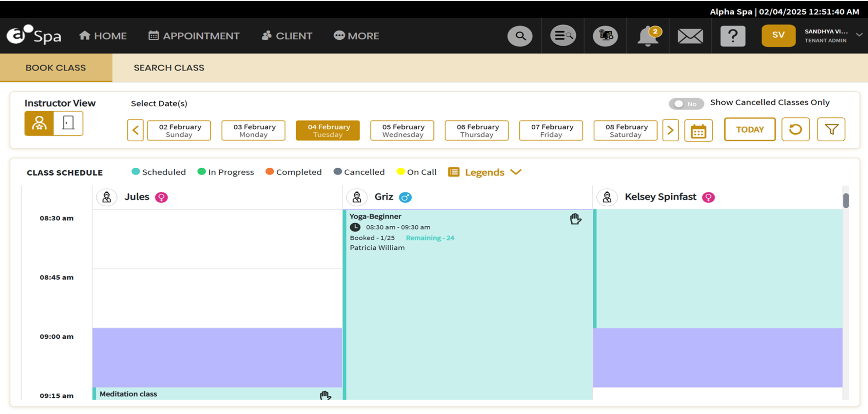
Task: Expand the Sandhya user profile menu
Action: [x=859, y=35]
